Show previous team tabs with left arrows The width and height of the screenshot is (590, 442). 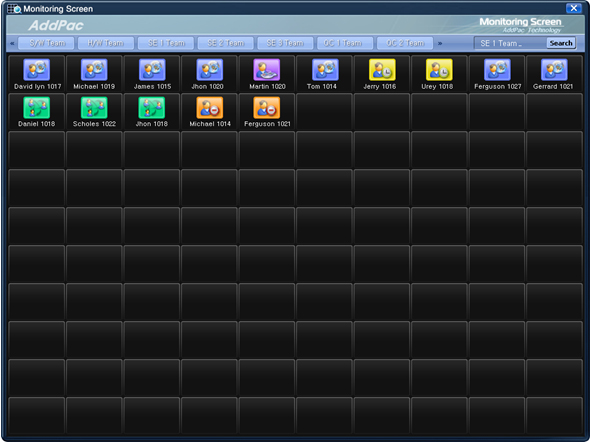click(x=12, y=43)
